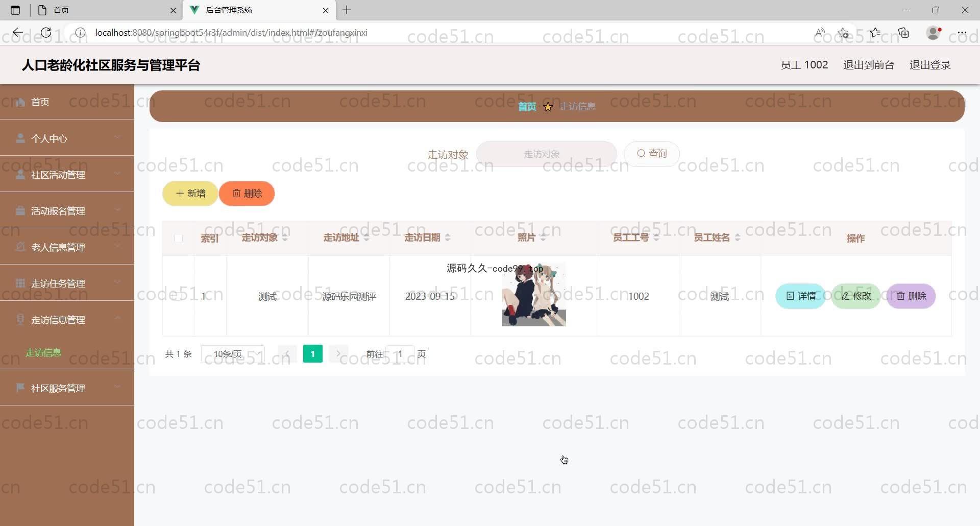Click the read aloud icon
980x526 pixels.
(x=820, y=33)
